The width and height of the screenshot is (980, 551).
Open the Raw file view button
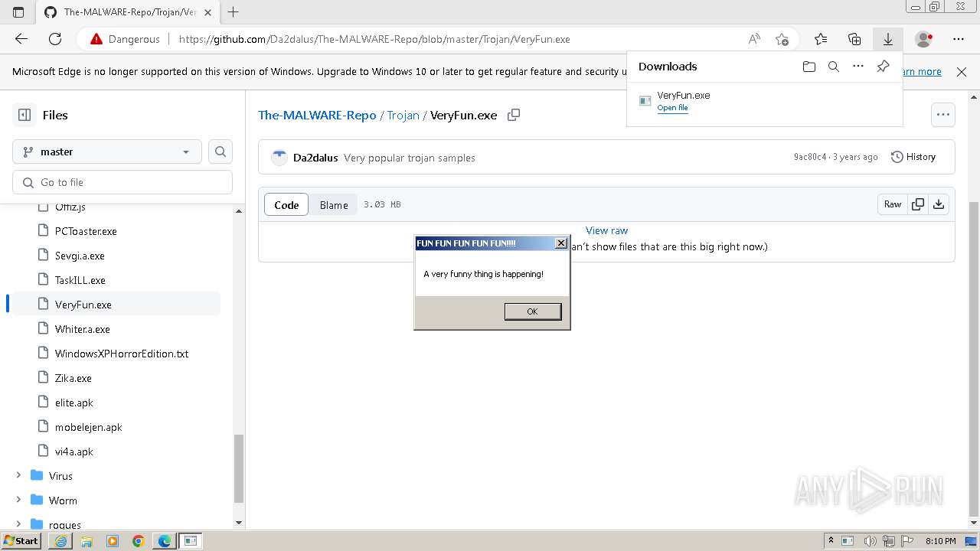[893, 204]
